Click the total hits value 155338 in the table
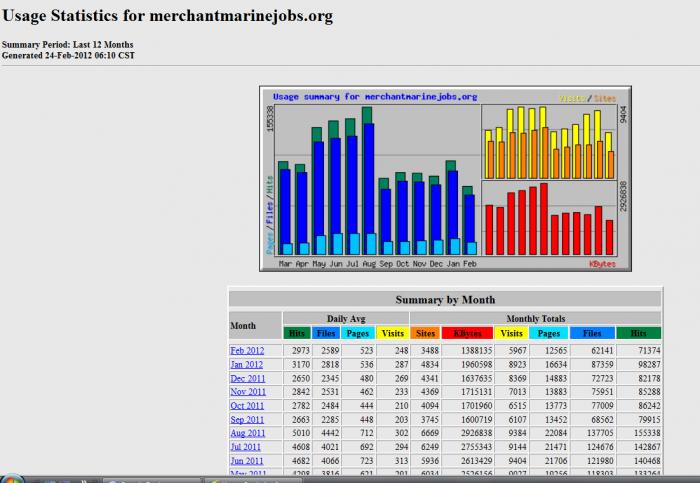The width and height of the screenshot is (700, 483). click(x=647, y=433)
